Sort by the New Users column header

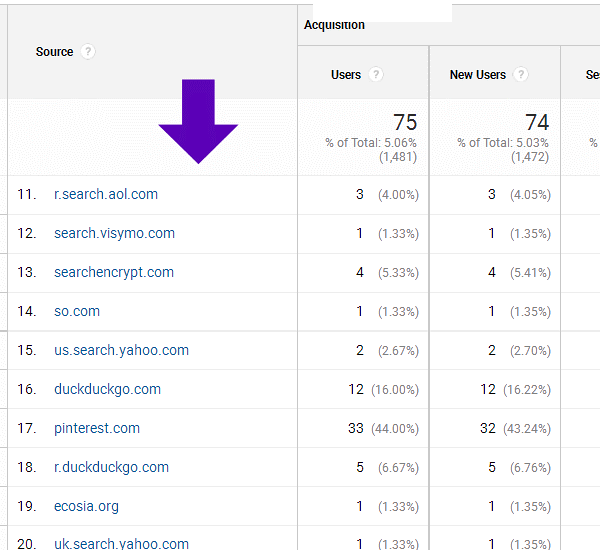tap(477, 75)
